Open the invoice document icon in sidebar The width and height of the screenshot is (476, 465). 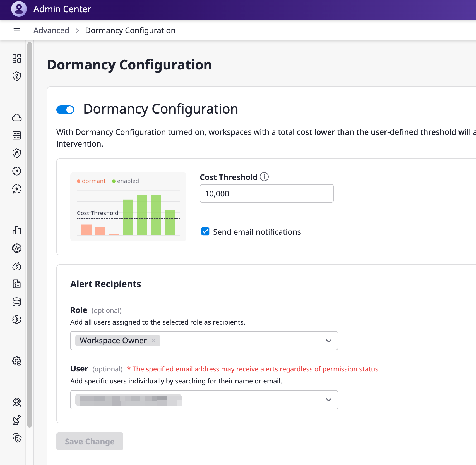[x=17, y=284]
